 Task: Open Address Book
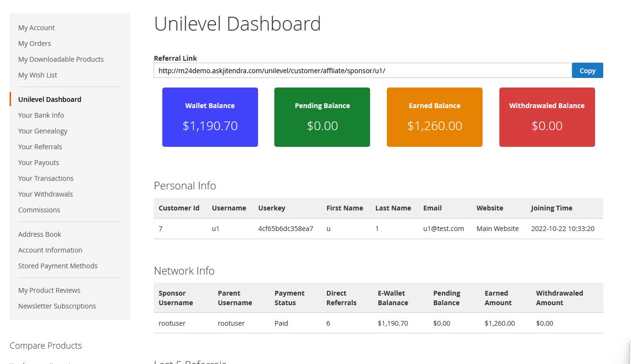[40, 234]
